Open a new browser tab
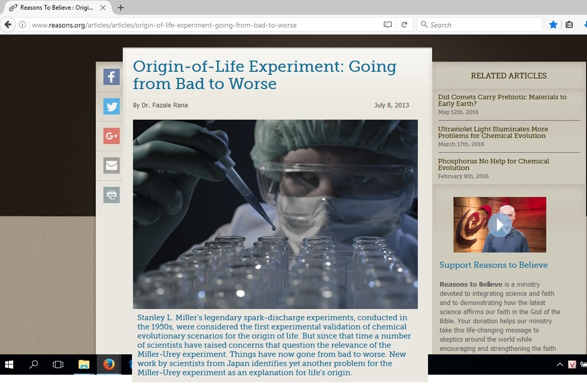587x392 pixels. (x=121, y=8)
